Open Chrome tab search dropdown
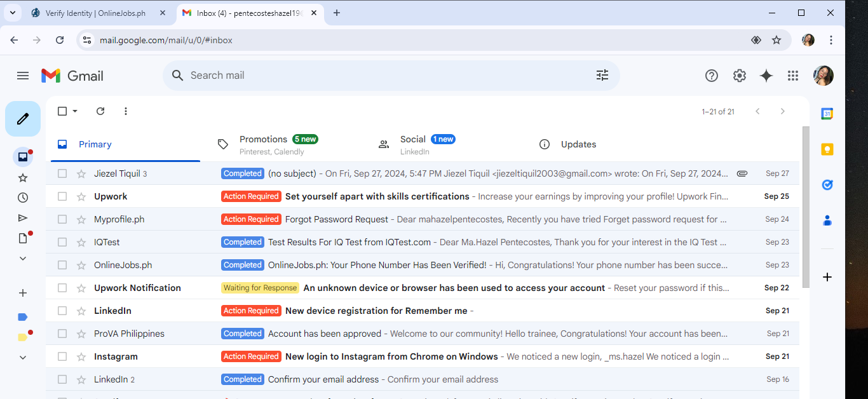 tap(12, 13)
